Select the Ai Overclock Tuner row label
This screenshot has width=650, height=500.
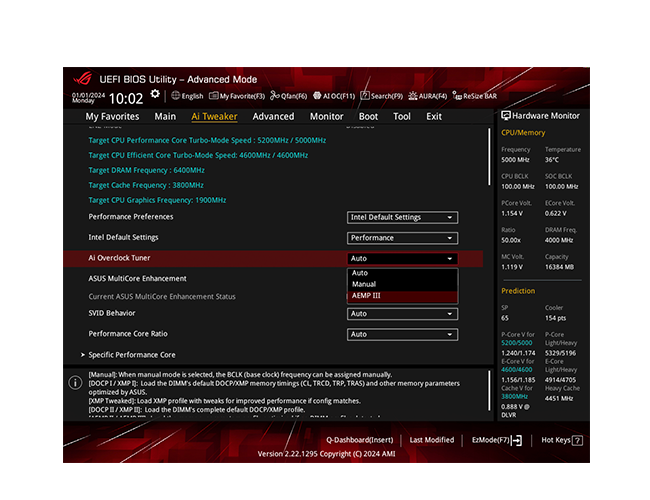point(119,258)
